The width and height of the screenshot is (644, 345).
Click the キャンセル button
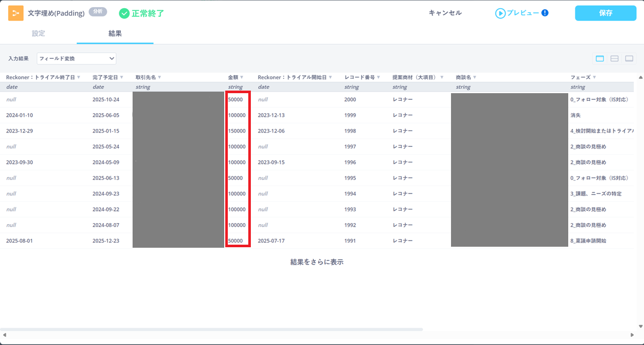tap(445, 13)
